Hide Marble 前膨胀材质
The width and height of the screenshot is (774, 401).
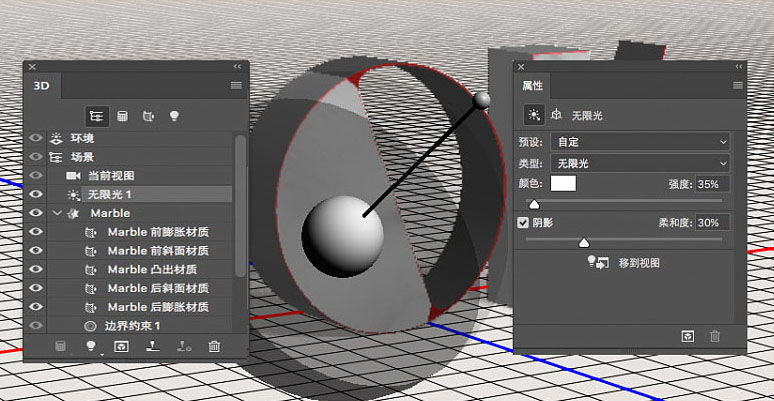click(36, 232)
